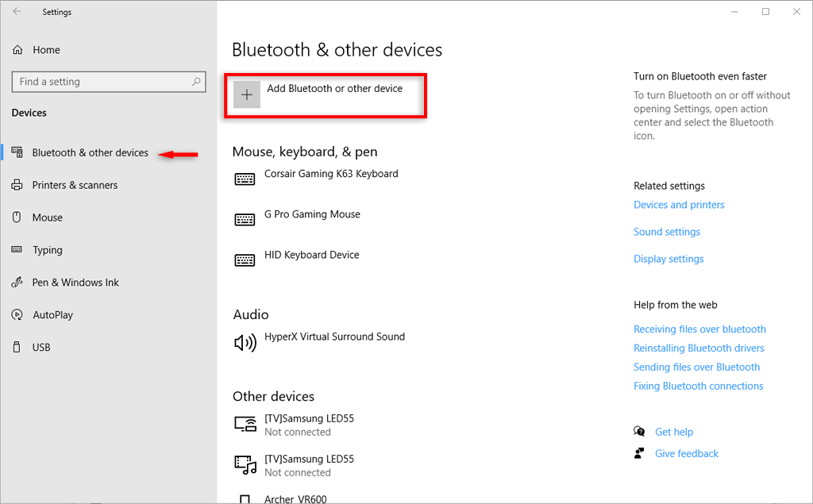Select USB in the sidebar
The width and height of the screenshot is (813, 504).
tap(41, 348)
